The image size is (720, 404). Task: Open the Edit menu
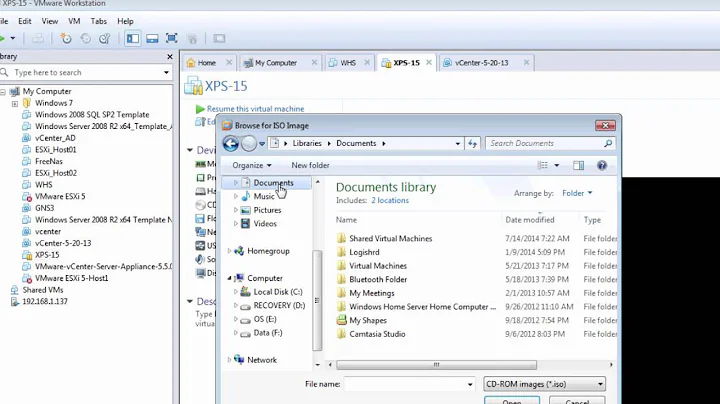pyautogui.click(x=25, y=21)
